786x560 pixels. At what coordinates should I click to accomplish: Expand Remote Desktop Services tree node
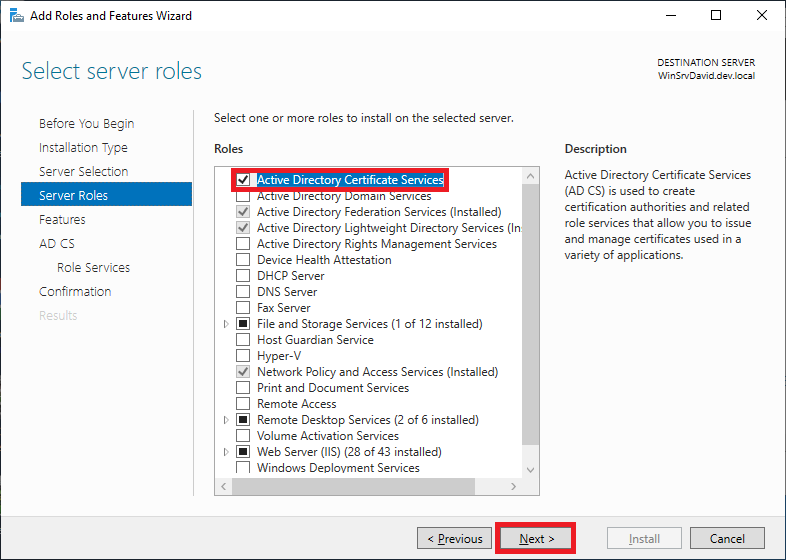(x=226, y=420)
